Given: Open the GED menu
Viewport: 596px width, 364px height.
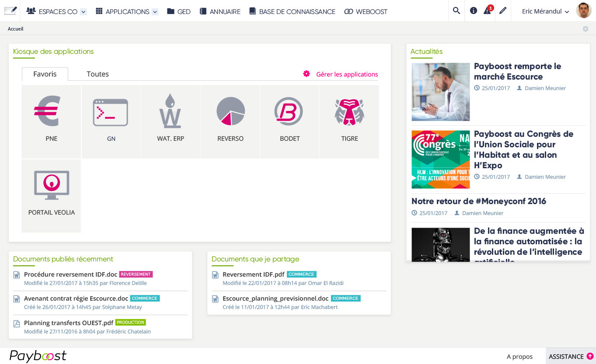Looking at the screenshot, I should (x=179, y=11).
